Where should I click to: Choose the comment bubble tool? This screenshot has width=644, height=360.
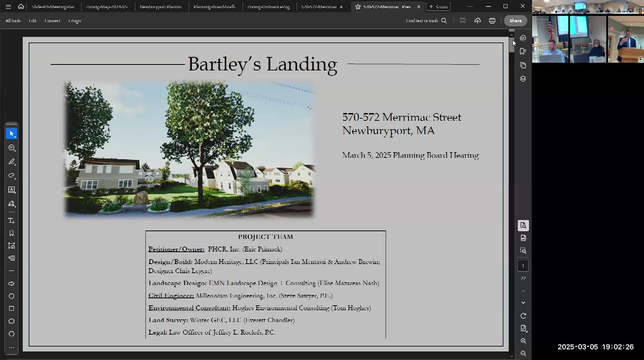click(12, 148)
